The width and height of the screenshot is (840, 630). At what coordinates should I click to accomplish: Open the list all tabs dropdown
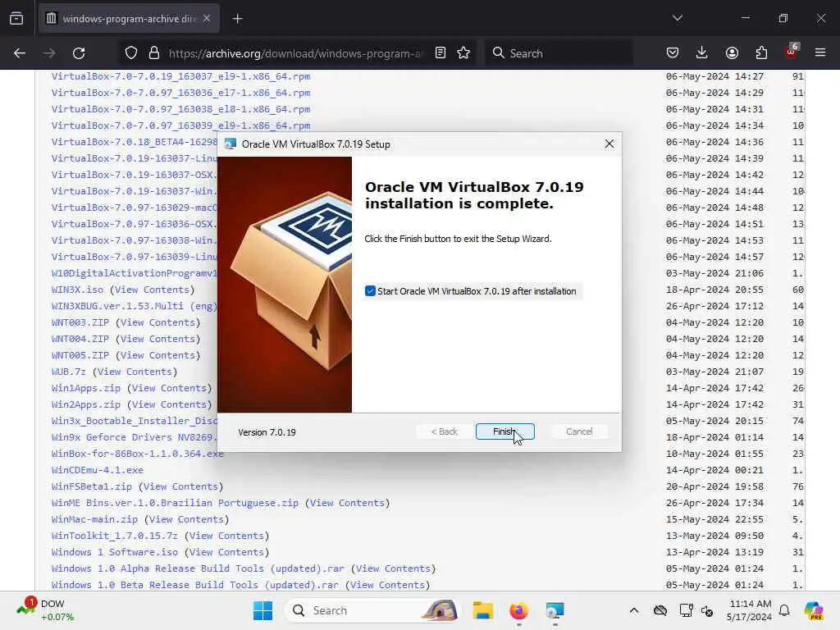click(678, 18)
